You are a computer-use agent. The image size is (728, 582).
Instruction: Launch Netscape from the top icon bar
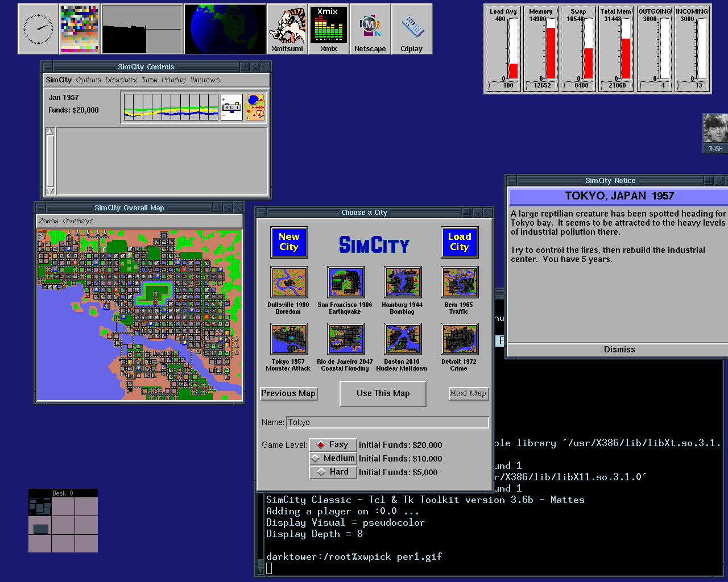coord(370,30)
